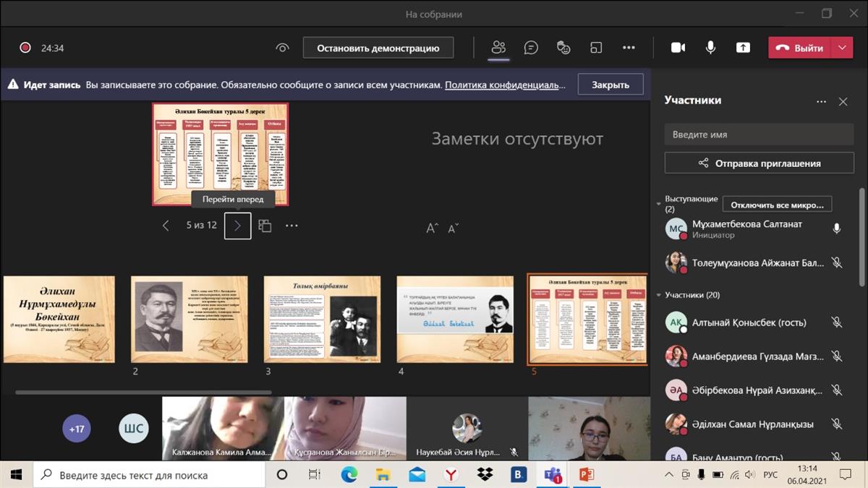Decrease notes font size icon
This screenshot has width=868, height=488.
tap(454, 228)
